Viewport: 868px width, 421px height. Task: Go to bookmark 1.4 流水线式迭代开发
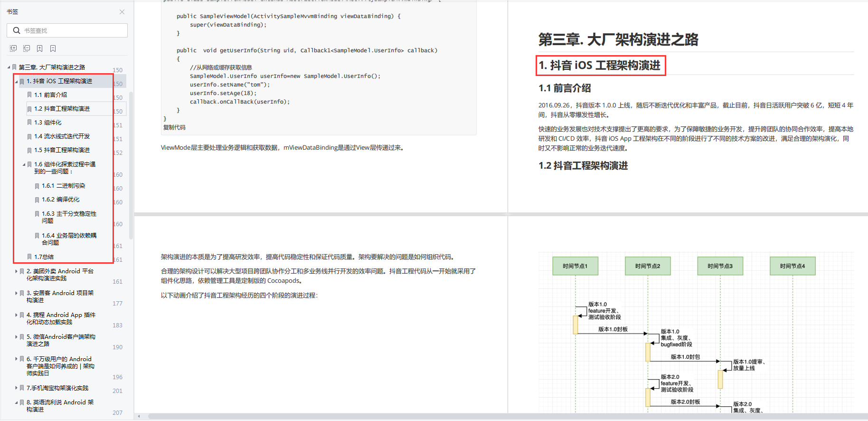[x=62, y=136]
